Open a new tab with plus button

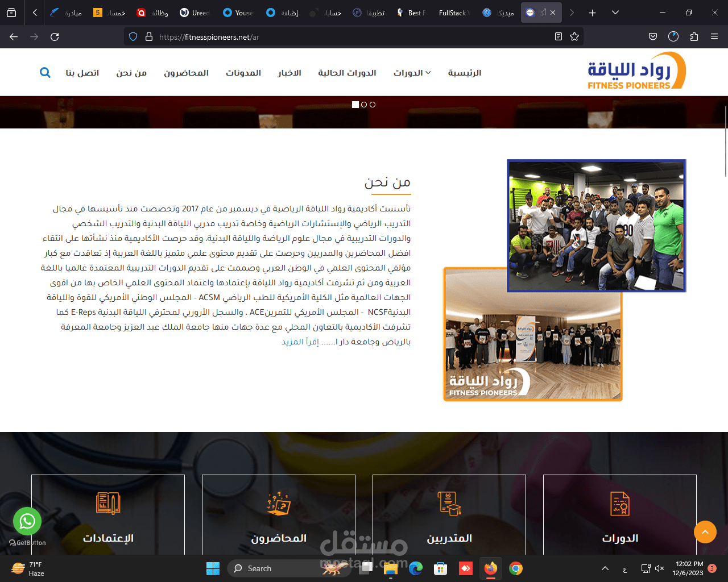click(592, 13)
